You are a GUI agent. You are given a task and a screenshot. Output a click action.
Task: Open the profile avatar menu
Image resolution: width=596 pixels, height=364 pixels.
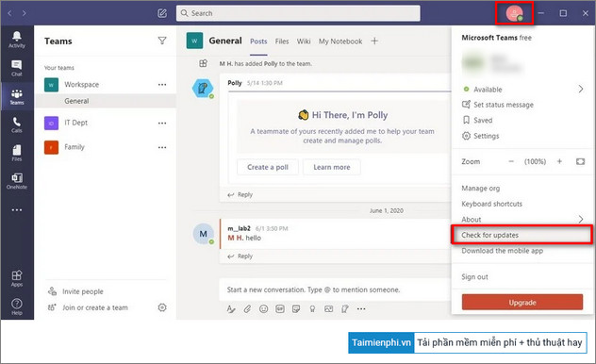click(x=514, y=13)
